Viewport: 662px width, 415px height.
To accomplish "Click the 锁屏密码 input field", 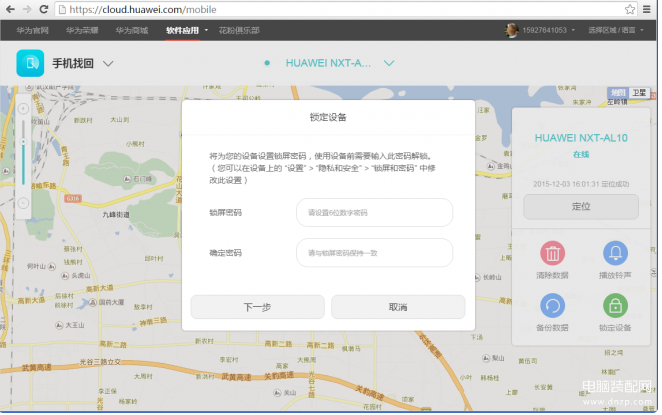I will tap(374, 213).
